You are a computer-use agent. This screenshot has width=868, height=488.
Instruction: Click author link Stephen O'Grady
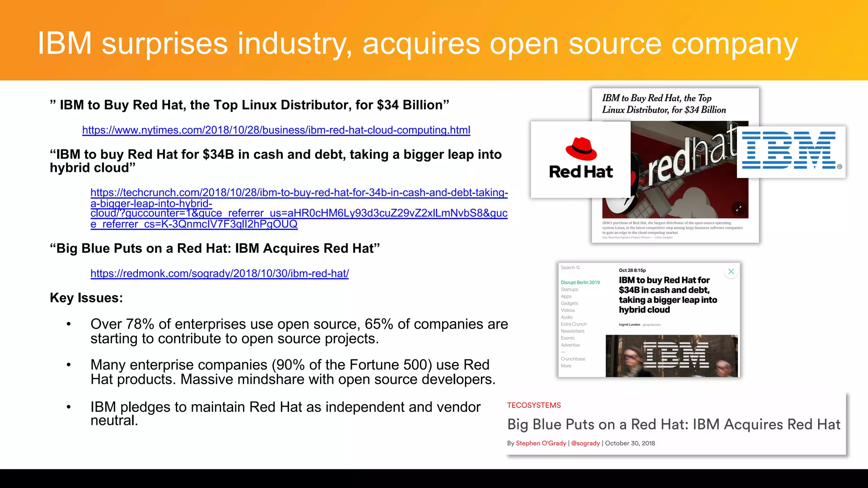click(541, 443)
